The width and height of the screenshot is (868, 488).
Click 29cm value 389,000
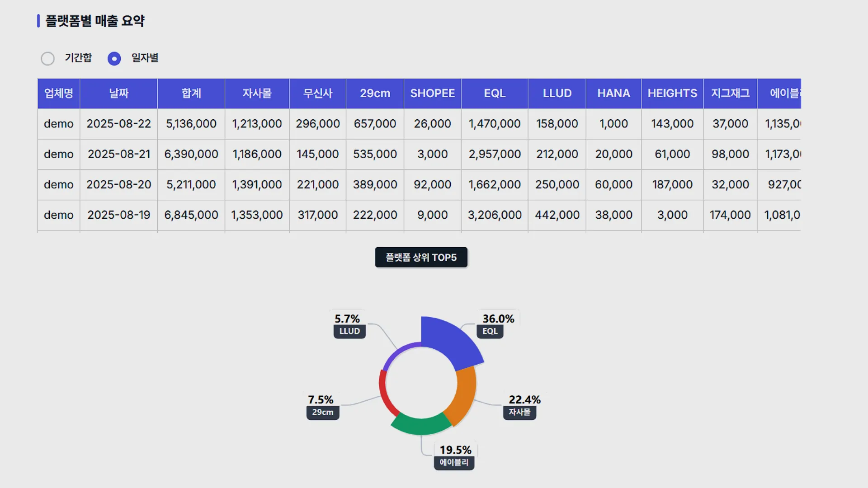point(375,184)
